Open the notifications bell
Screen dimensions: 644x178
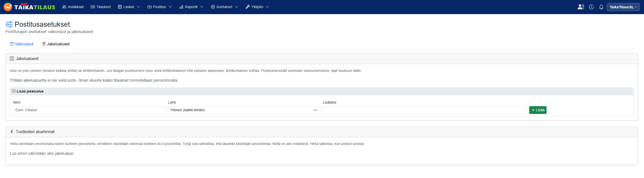tap(601, 7)
